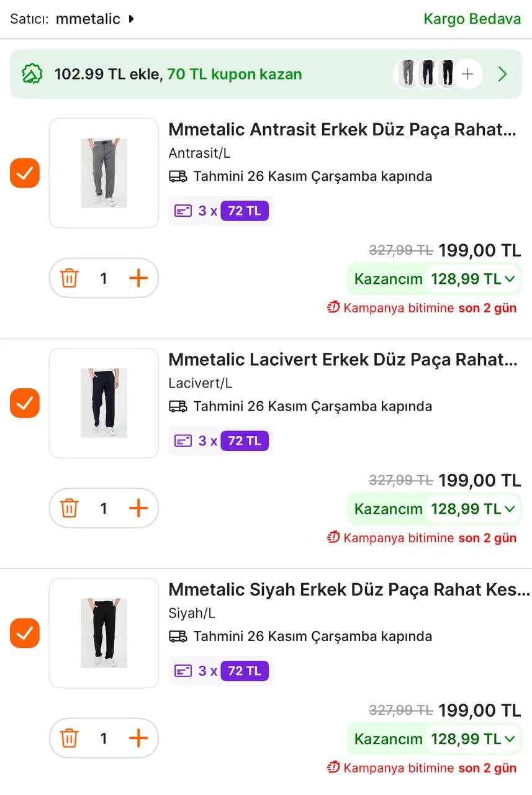View the Siyah trousers product image

pos(104,633)
